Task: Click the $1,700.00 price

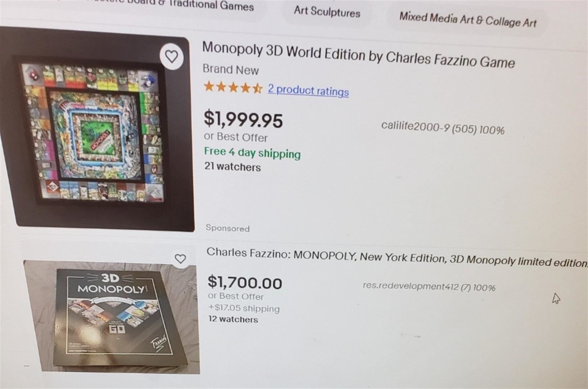Action: 245,282
